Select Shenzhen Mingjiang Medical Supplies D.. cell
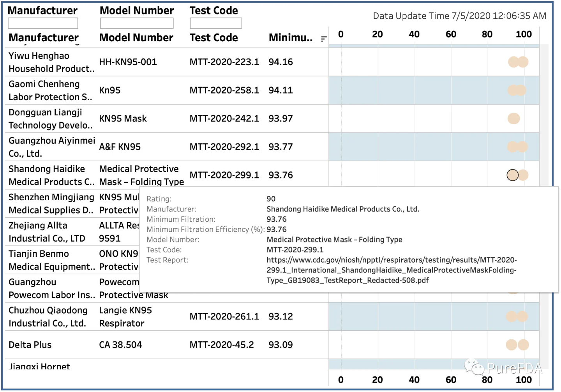This screenshot has width=561, height=392. click(x=51, y=203)
